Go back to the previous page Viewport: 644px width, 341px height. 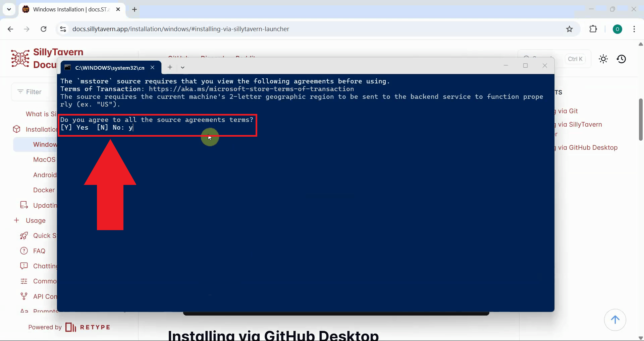pos(10,29)
